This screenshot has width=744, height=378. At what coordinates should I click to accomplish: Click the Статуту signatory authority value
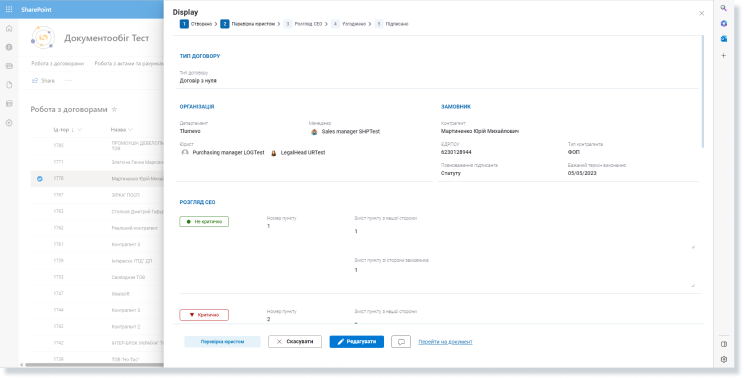point(450,174)
